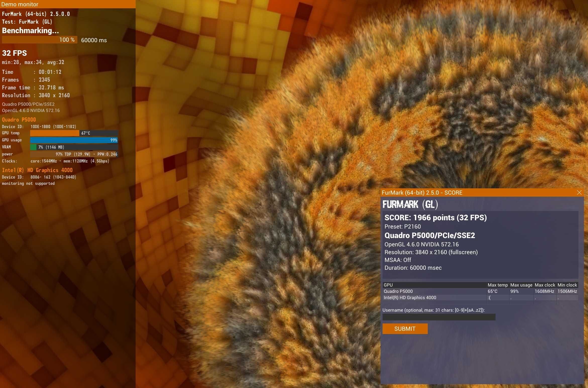Click the 'Device ID: 10DE-1BB0 (10DE-11B2)' line
Image resolution: width=588 pixels, height=388 pixels.
[39, 127]
